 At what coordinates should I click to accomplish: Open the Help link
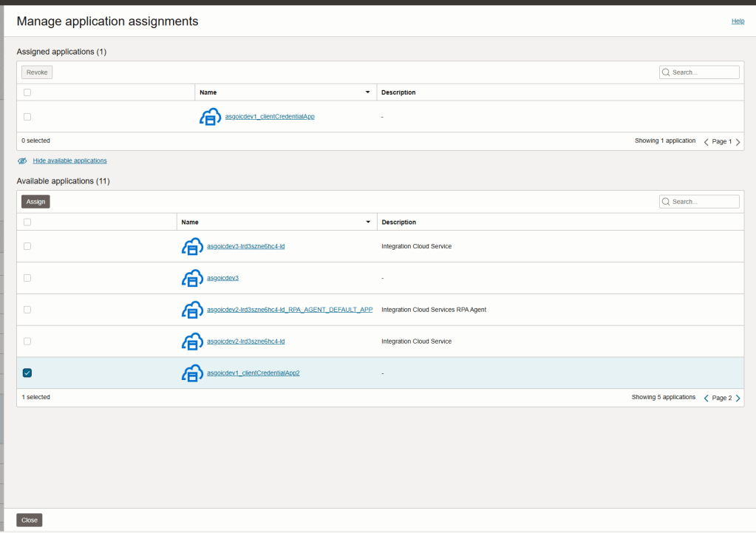(x=738, y=21)
